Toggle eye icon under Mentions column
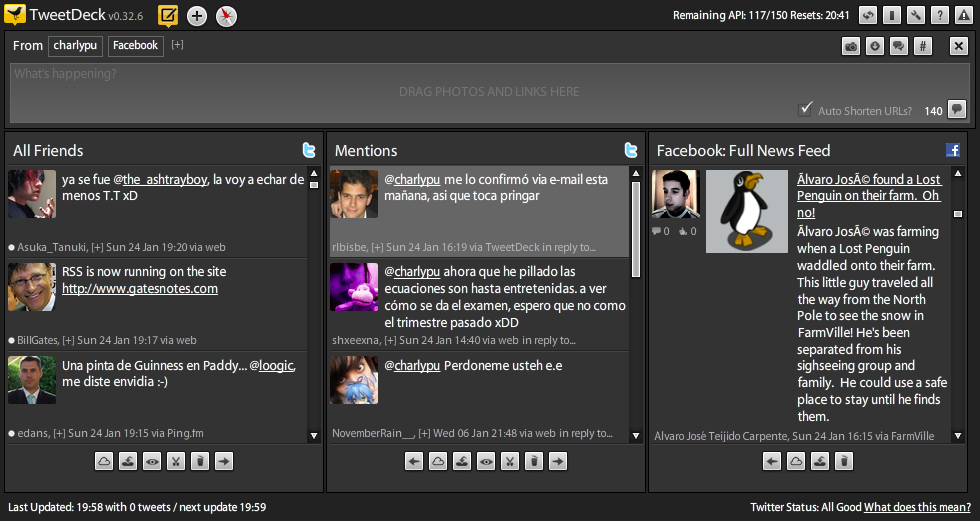Screen dimensions: 980x521 coord(486,461)
